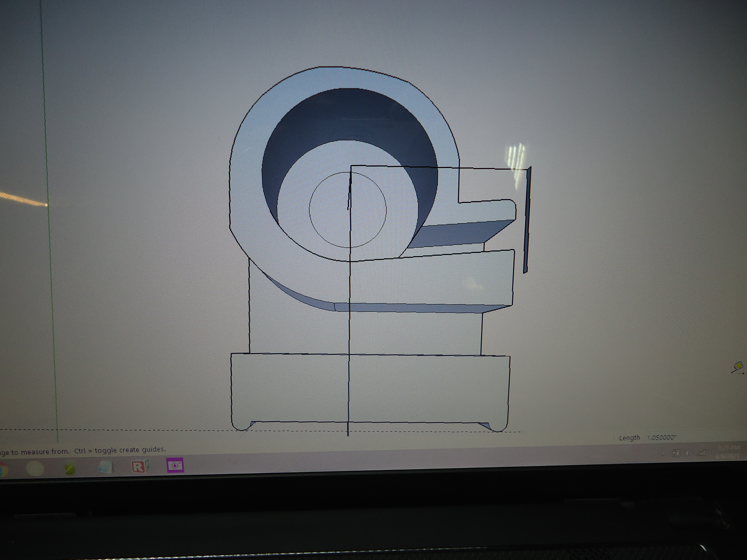This screenshot has height=560, width=747.
Task: Expand hidden system tray icons arrow
Action: tap(663, 454)
